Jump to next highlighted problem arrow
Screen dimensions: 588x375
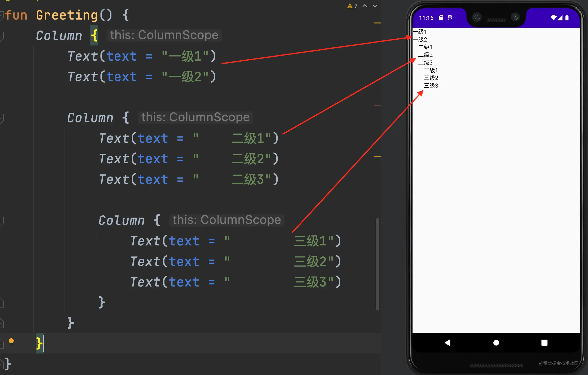[375, 6]
